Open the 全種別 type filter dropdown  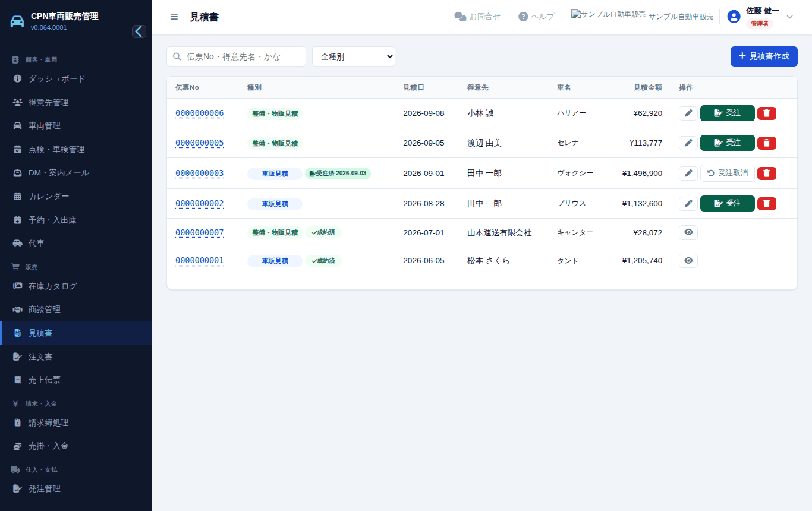click(x=354, y=56)
